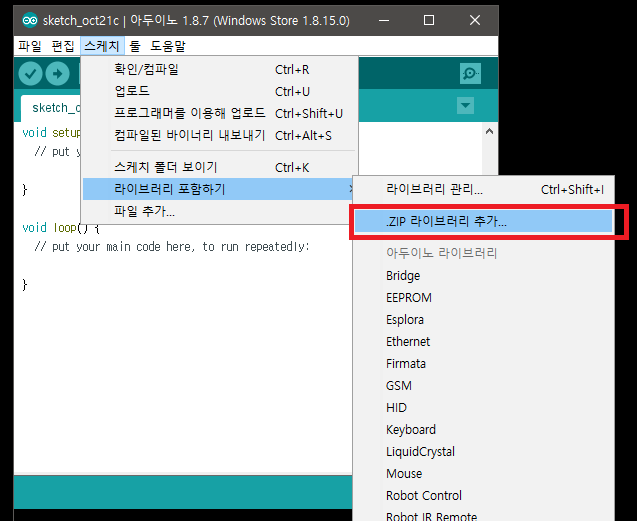
Task: Click the Verify checkmark toolbar icon
Action: coord(30,74)
